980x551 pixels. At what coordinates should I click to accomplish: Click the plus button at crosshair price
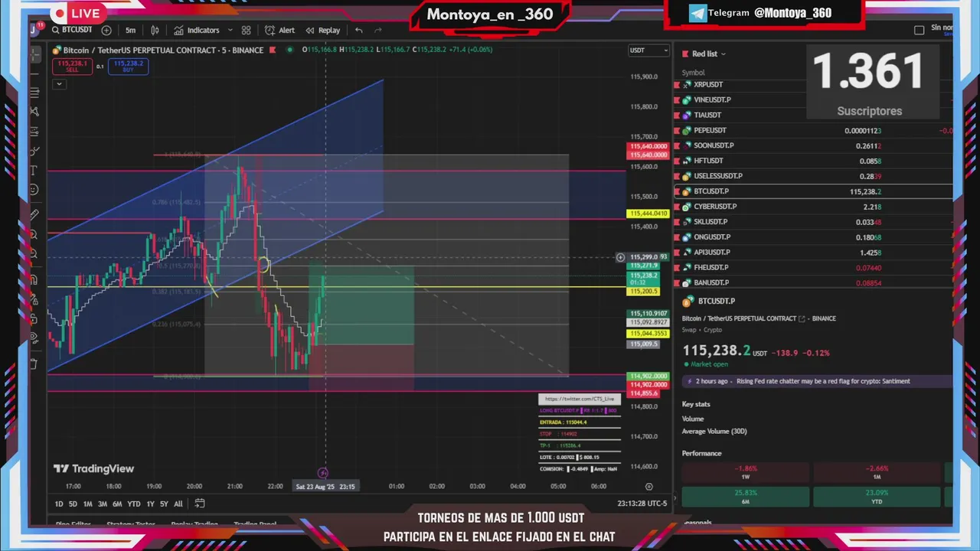[620, 257]
